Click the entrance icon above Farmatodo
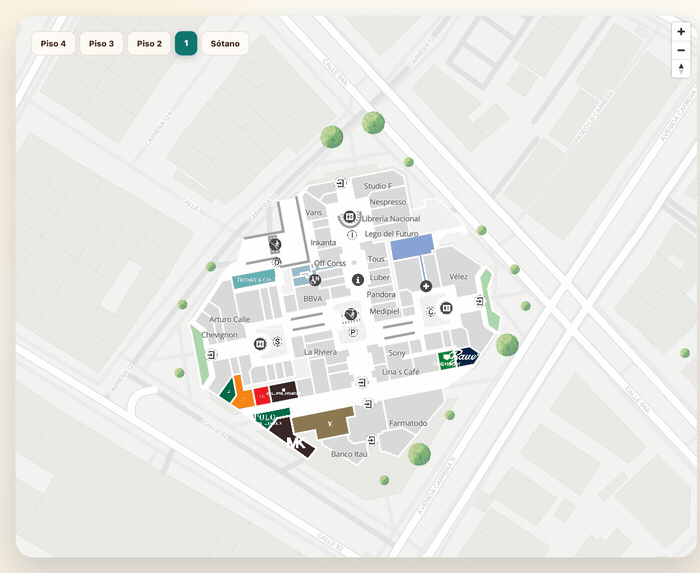 pos(368,404)
